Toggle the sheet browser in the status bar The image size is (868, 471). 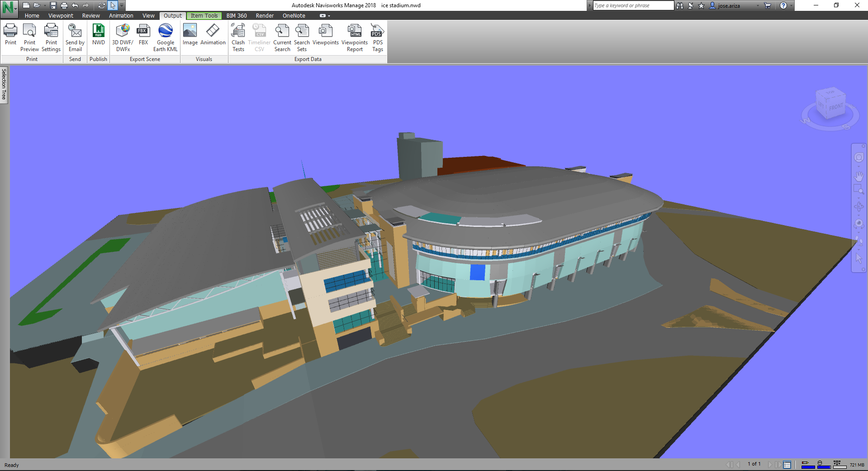point(787,465)
